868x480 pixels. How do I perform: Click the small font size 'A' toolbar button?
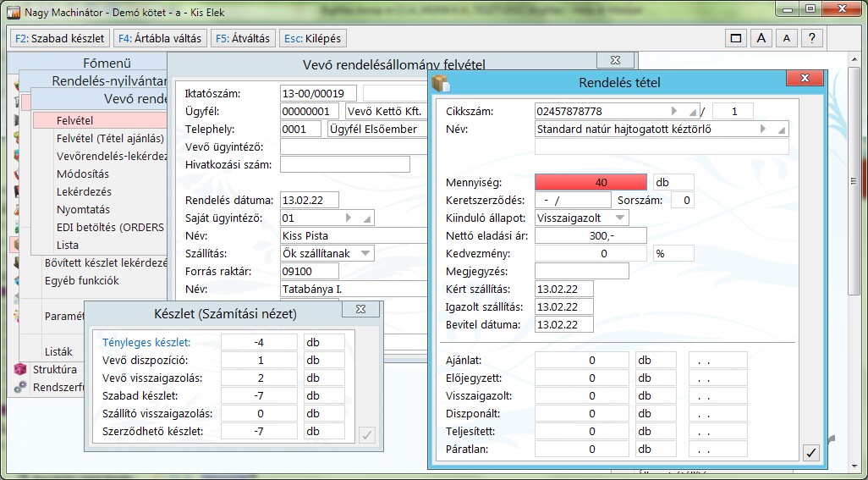787,38
